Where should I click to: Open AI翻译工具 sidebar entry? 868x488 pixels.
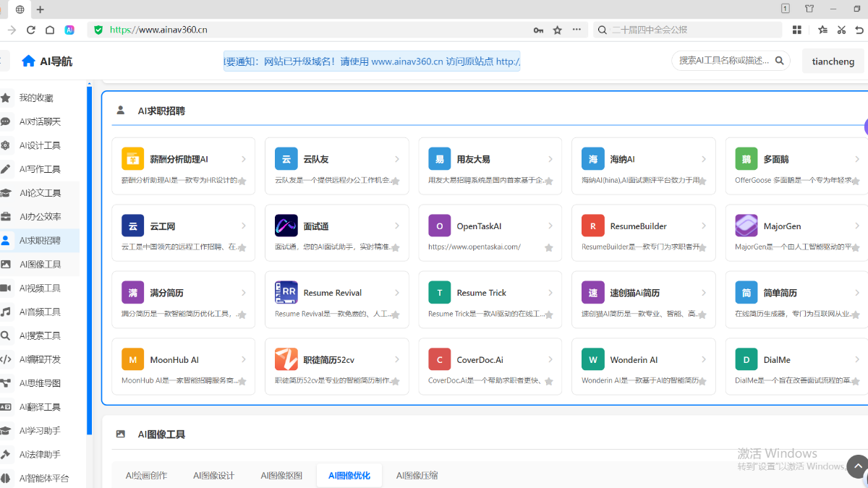coord(40,407)
